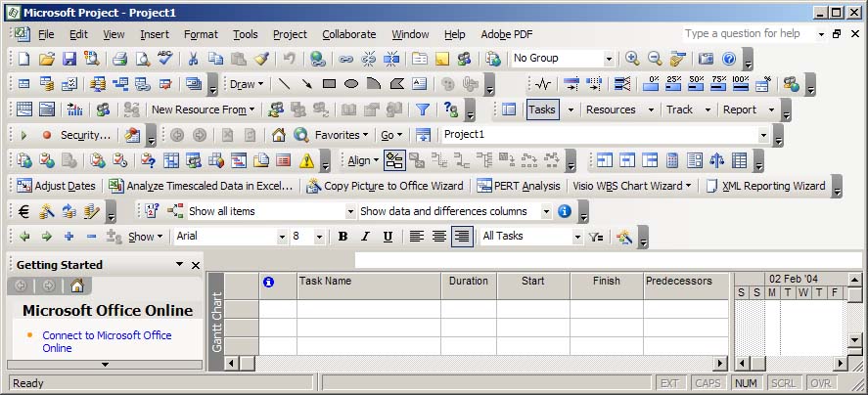The height and width of the screenshot is (395, 868).
Task: Open Microsoft Project Help question mark icon
Action: click(x=729, y=58)
